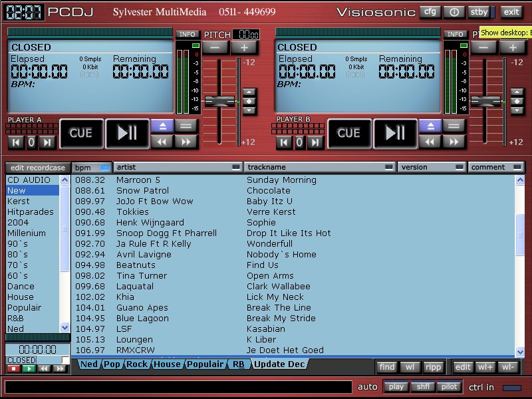Switch to the Update Dec tab
Image resolution: width=532 pixels, height=399 pixels.
click(x=279, y=364)
